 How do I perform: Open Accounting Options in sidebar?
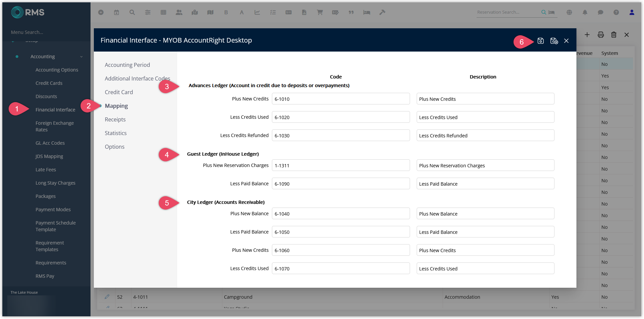(x=57, y=70)
